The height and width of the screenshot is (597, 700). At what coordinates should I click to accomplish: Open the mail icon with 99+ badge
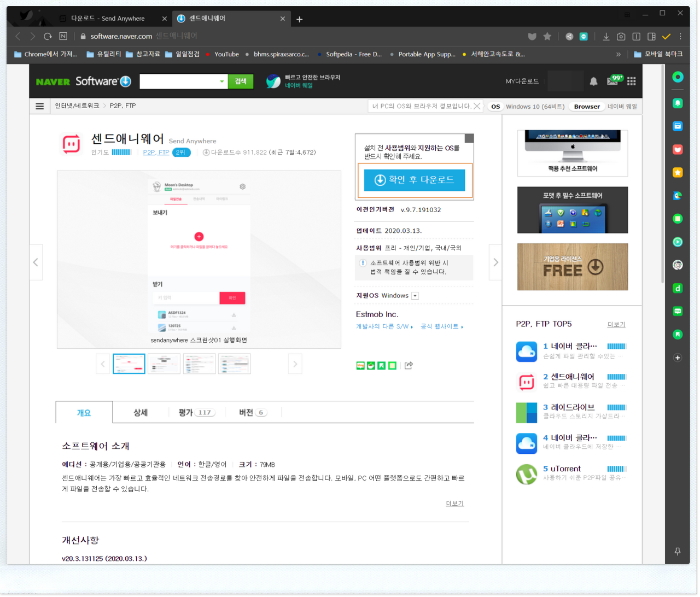click(x=614, y=80)
